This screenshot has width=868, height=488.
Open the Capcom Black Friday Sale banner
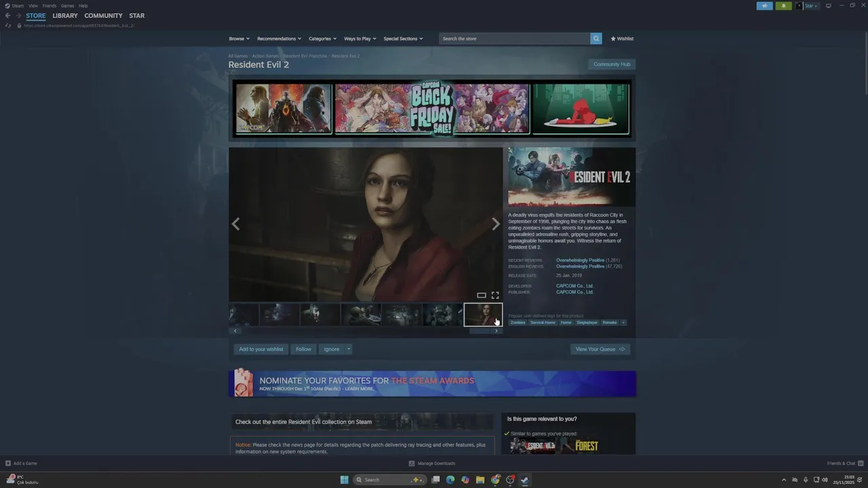coord(432,109)
